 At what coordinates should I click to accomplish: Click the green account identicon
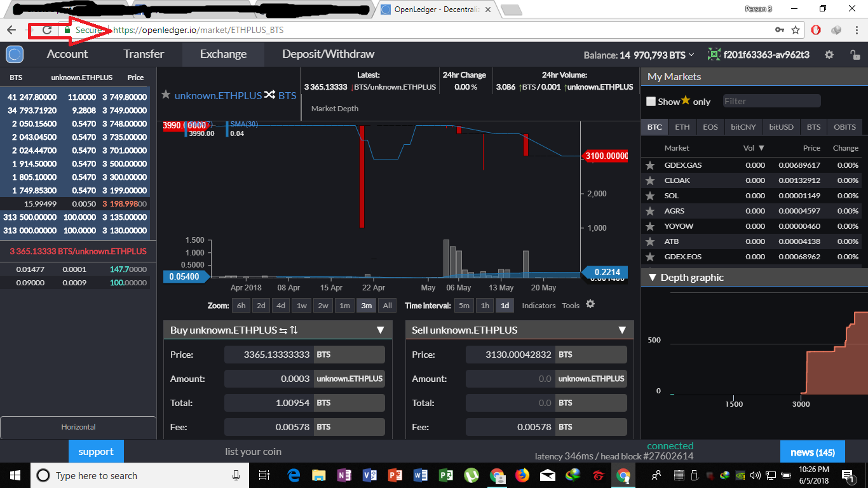(714, 55)
